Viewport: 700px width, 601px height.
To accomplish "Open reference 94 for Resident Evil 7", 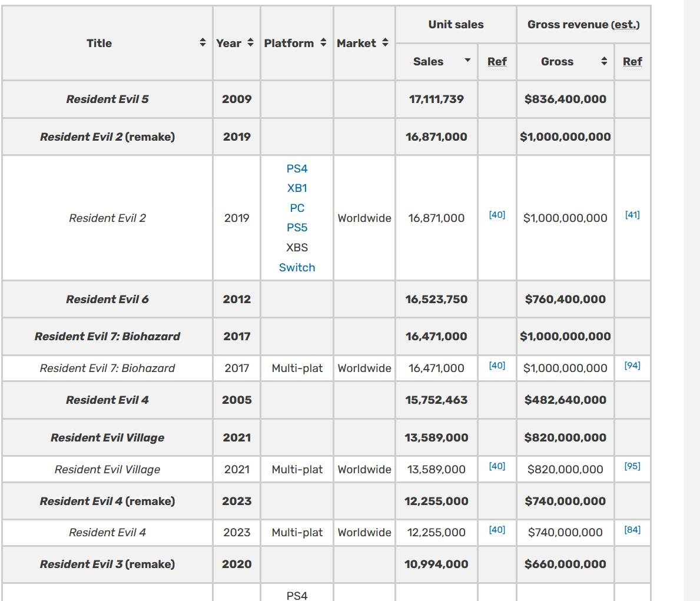I will tap(632, 366).
